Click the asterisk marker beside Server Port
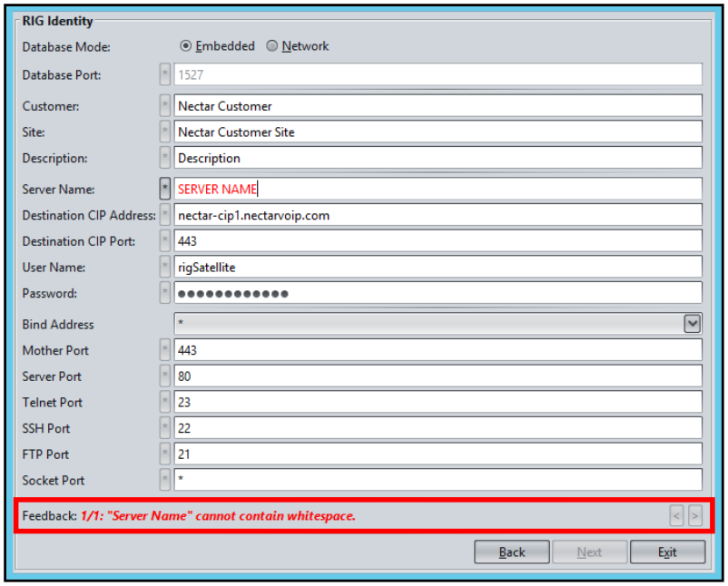 click(165, 376)
